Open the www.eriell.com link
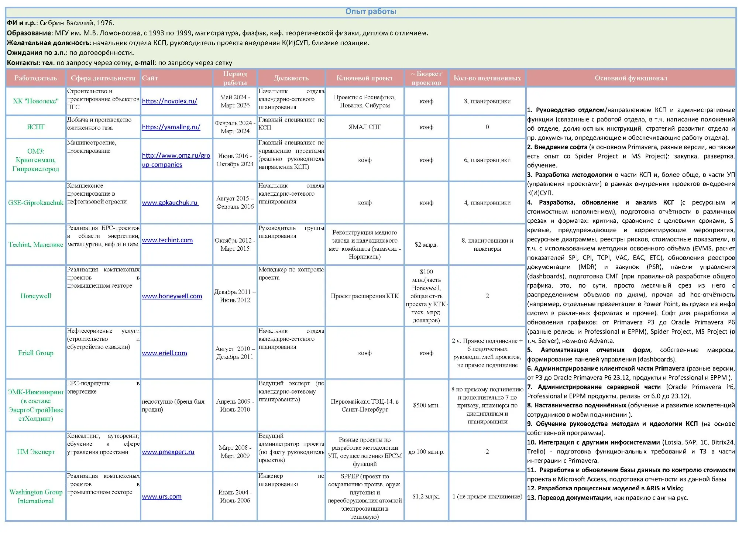This screenshot has height=535, width=756. click(x=164, y=353)
